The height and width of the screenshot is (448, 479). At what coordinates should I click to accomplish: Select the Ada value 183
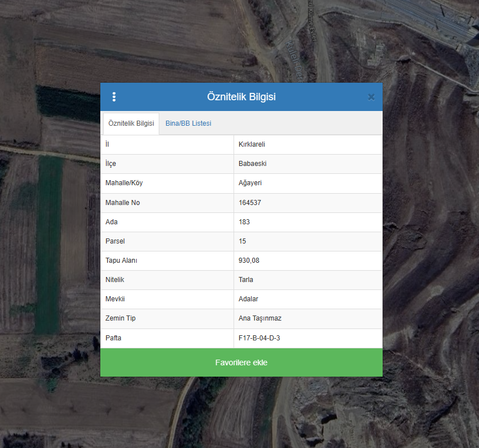[244, 222]
